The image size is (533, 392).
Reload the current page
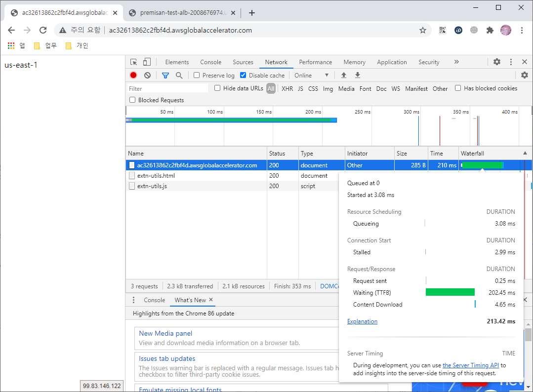[x=43, y=30]
